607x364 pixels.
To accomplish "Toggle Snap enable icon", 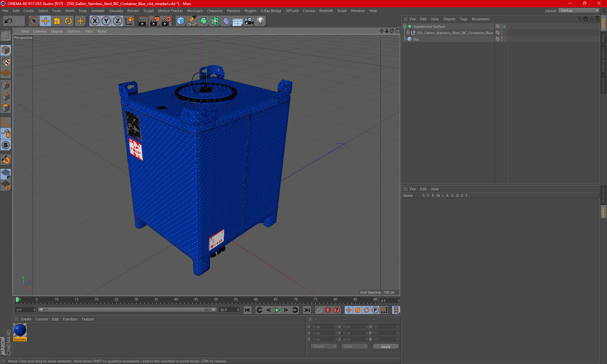I will (6, 145).
